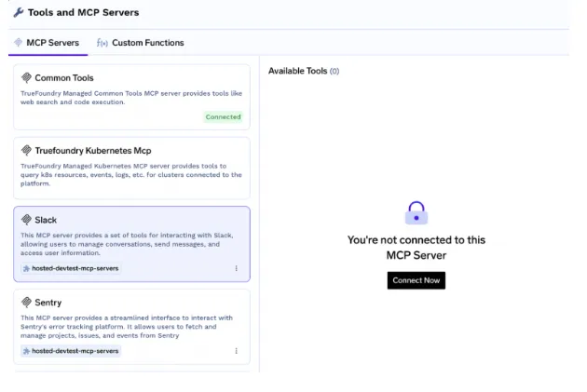This screenshot has width=587, height=392.
Task: Click the Connected badge on Common Tools
Action: coord(223,116)
